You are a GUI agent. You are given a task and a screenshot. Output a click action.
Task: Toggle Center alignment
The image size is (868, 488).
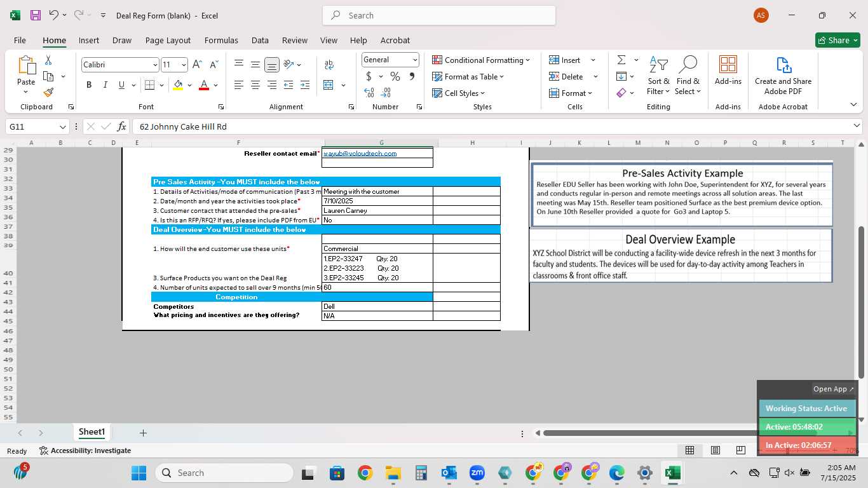255,85
